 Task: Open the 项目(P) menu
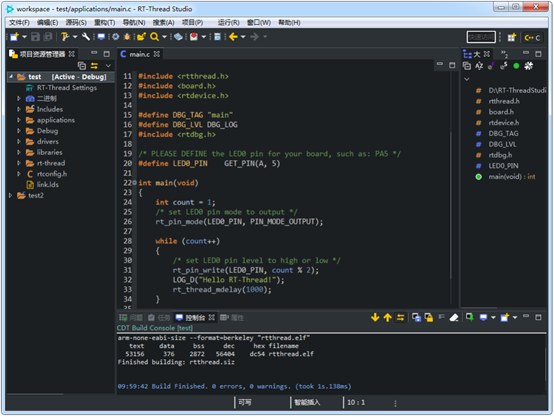click(192, 23)
